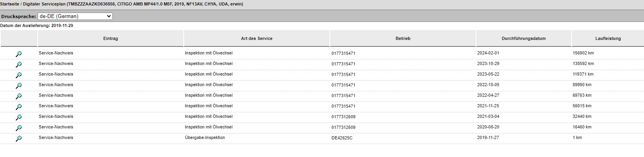This screenshot has height=157, width=644.
Task: View details of the 2023-05-22 service record
Action: [18, 75]
